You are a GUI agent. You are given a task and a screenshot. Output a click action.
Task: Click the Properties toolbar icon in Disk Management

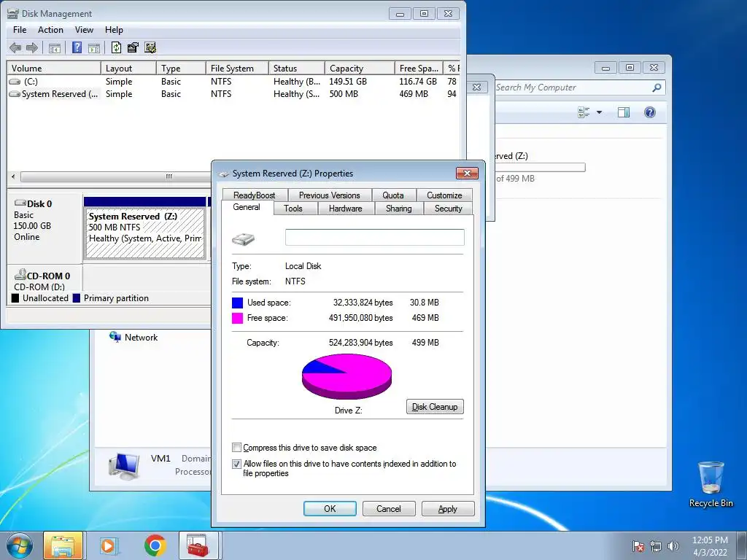[133, 47]
